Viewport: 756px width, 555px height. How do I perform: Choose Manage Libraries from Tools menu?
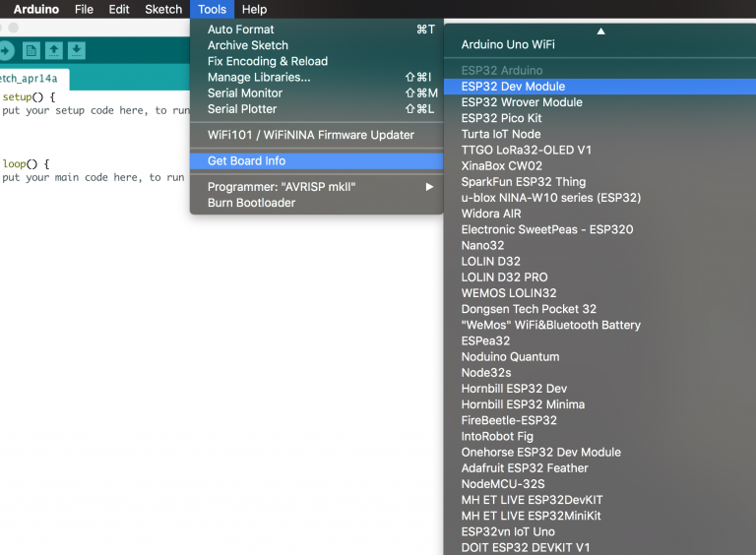pyautogui.click(x=259, y=77)
